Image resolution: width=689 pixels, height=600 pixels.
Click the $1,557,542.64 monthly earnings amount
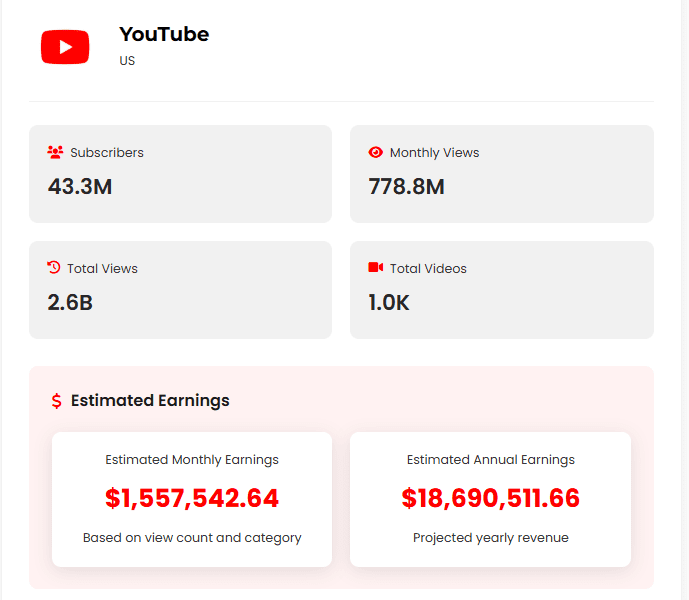tap(192, 498)
